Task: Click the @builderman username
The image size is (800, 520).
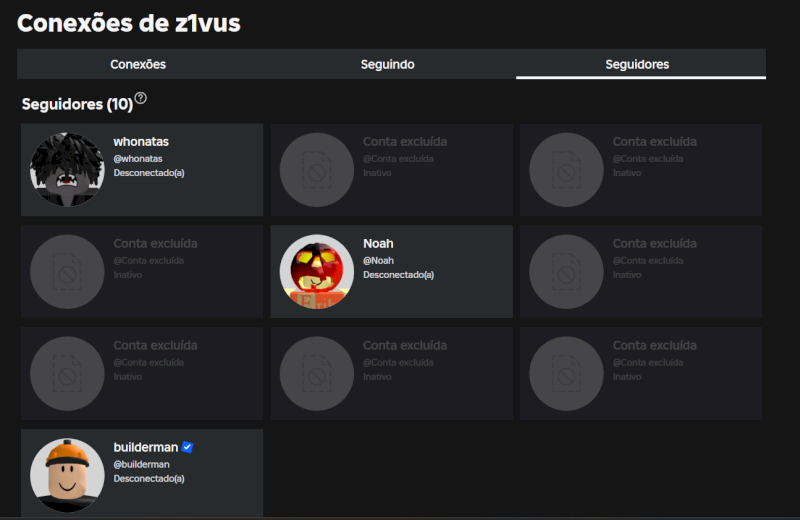Action: (141, 464)
